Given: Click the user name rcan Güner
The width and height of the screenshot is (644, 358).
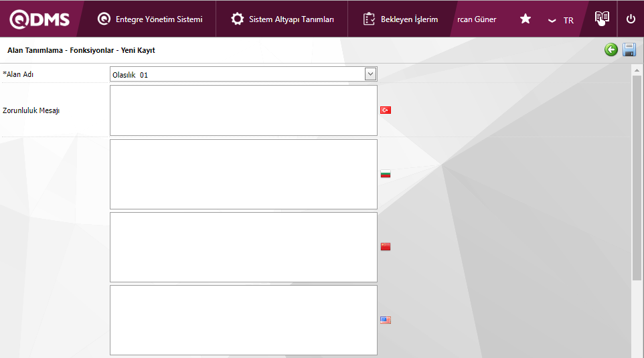Looking at the screenshot, I should tap(477, 19).
